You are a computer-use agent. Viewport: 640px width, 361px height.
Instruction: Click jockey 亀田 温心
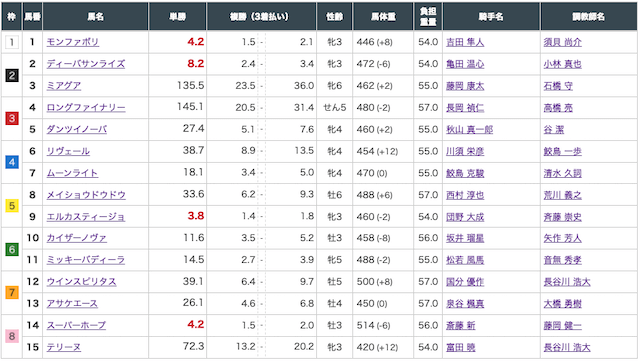465,64
